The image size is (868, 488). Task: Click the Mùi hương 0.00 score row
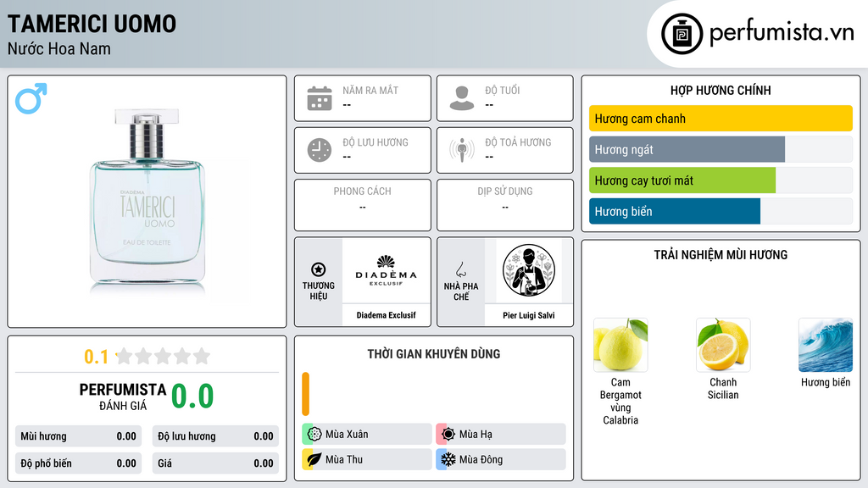tap(78, 436)
